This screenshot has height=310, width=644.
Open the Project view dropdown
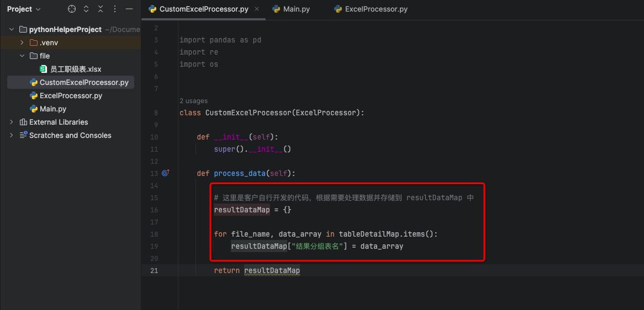[x=24, y=9]
